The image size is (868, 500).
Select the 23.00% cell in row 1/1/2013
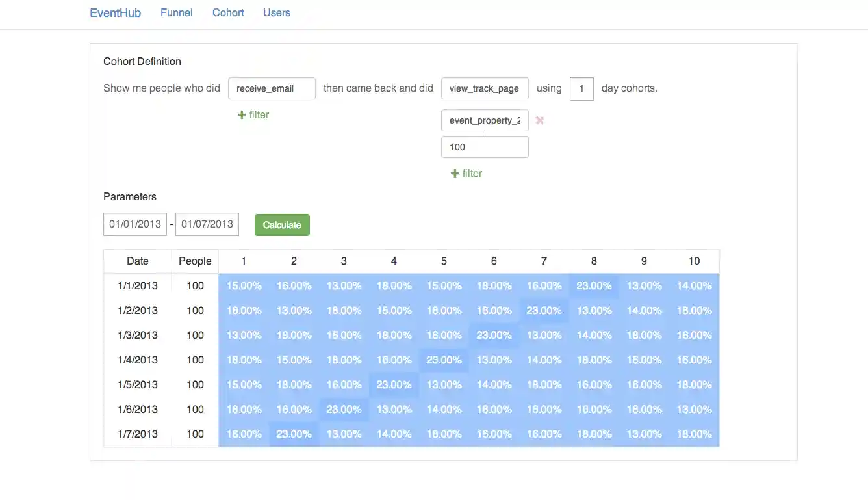coord(593,285)
